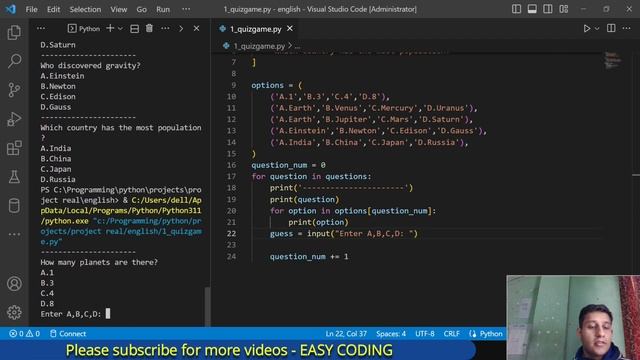
Task: Split the editor to the right
Action: pyautogui.click(x=611, y=28)
